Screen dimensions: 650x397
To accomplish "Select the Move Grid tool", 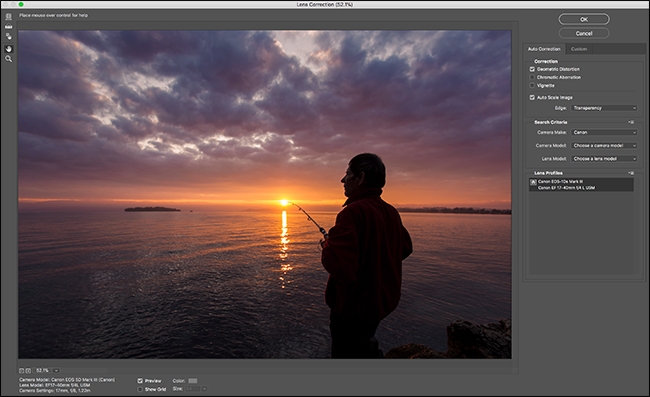I will pos(8,37).
